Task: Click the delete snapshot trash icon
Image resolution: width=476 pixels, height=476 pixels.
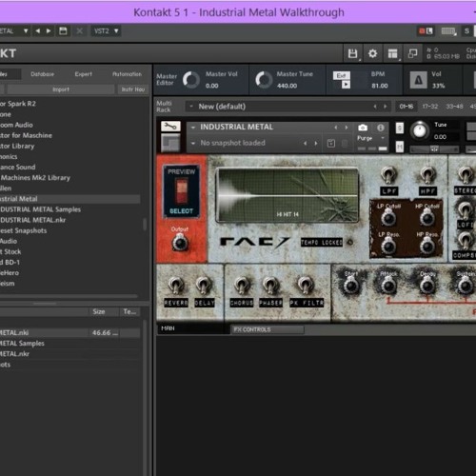Action: [x=345, y=144]
